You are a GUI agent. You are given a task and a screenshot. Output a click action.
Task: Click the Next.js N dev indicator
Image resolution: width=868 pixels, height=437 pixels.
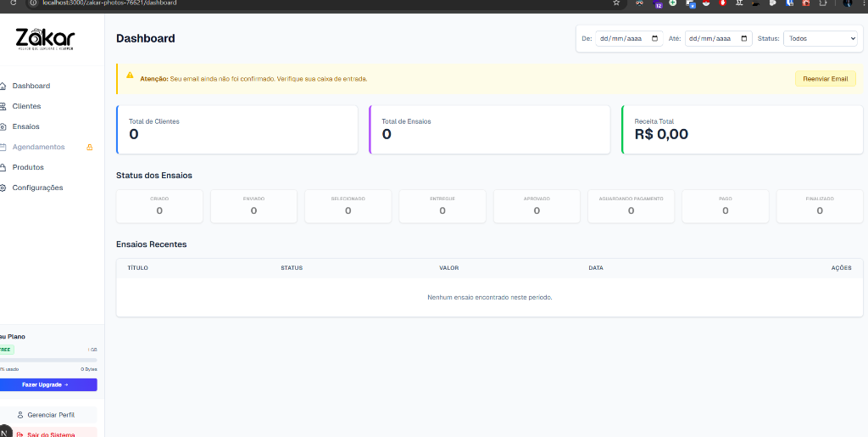(x=5, y=430)
